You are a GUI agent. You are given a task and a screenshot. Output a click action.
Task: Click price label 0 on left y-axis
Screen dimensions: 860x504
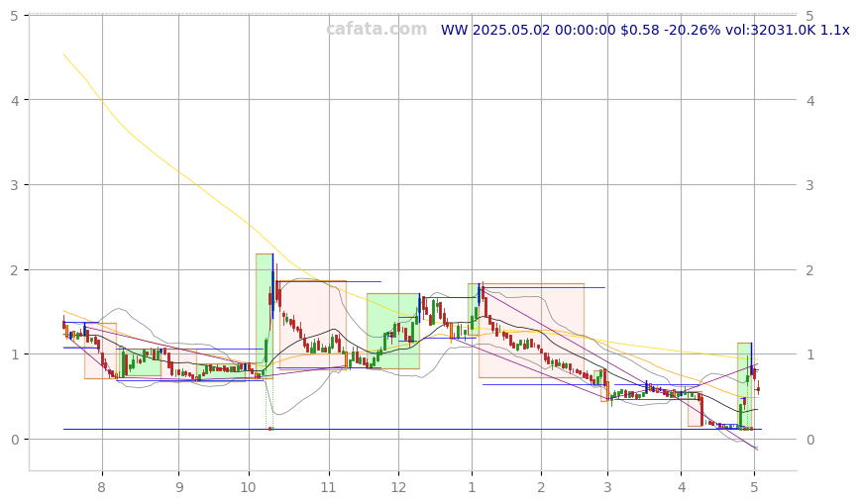[x=14, y=440]
